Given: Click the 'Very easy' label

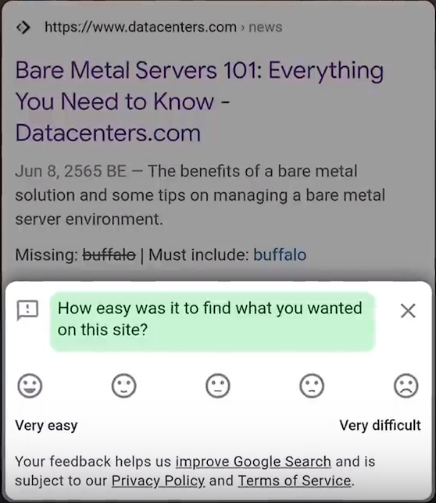Looking at the screenshot, I should pyautogui.click(x=46, y=426).
